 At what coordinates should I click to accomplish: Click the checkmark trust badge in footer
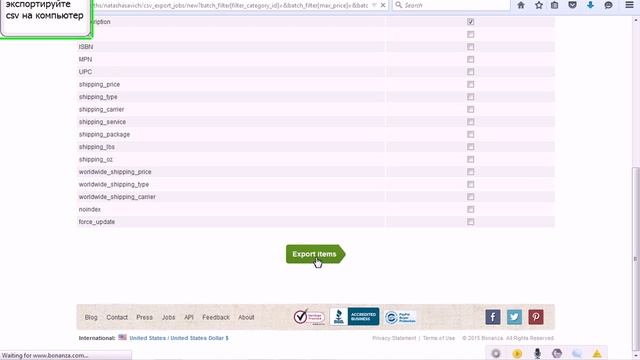point(309,317)
